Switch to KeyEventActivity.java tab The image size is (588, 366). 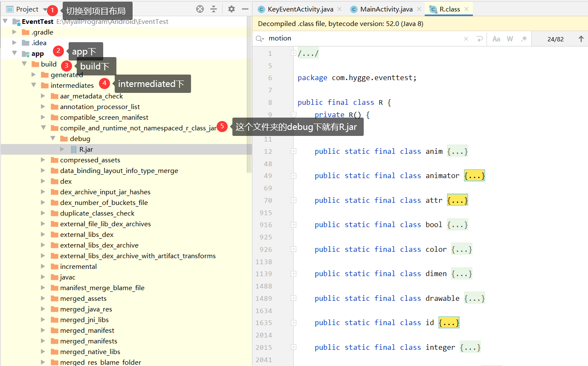pyautogui.click(x=300, y=9)
